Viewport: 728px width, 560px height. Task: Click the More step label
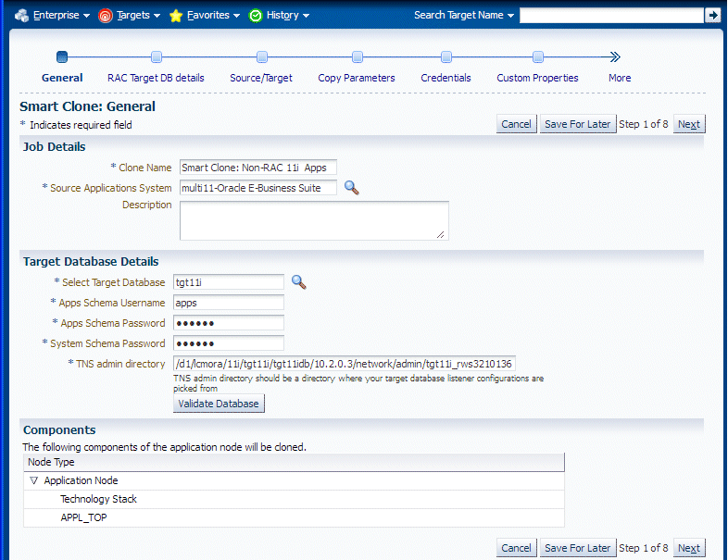tap(620, 78)
